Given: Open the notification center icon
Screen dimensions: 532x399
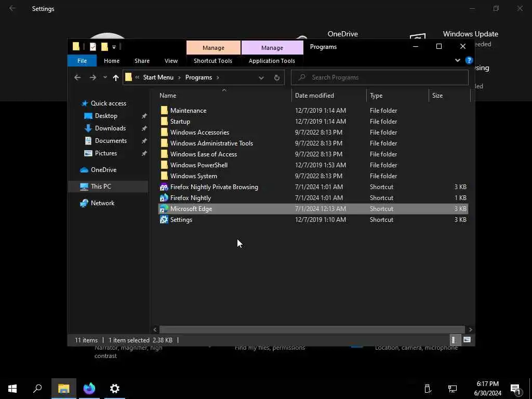Looking at the screenshot, I should 515,389.
